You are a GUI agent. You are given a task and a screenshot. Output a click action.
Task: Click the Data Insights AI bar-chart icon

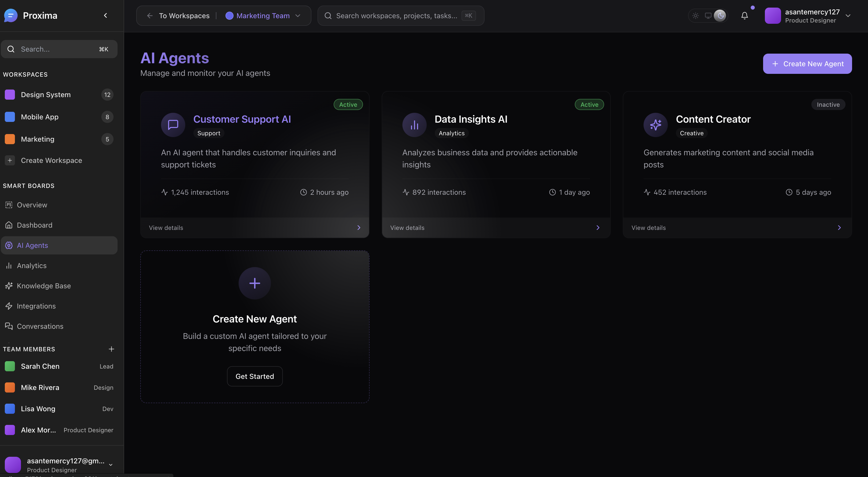[x=414, y=125]
